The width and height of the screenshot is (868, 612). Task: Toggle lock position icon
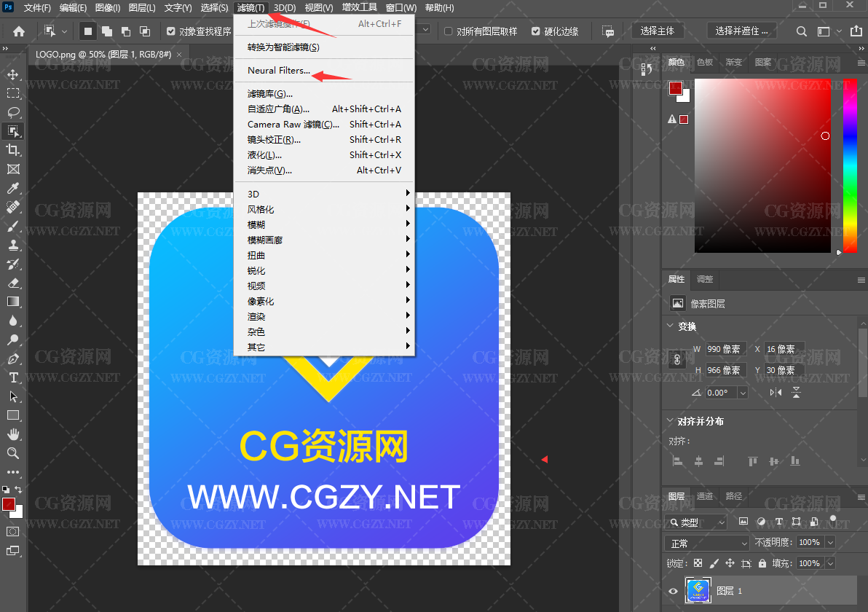click(x=730, y=563)
